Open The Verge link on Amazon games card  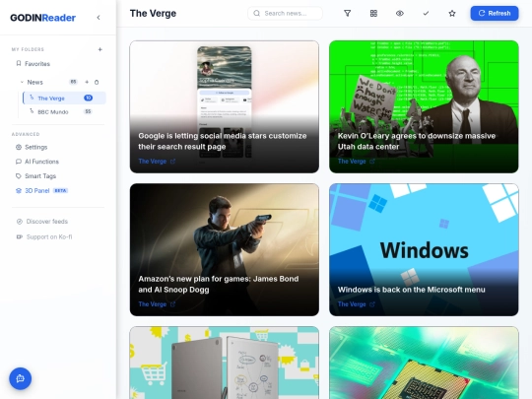(157, 304)
